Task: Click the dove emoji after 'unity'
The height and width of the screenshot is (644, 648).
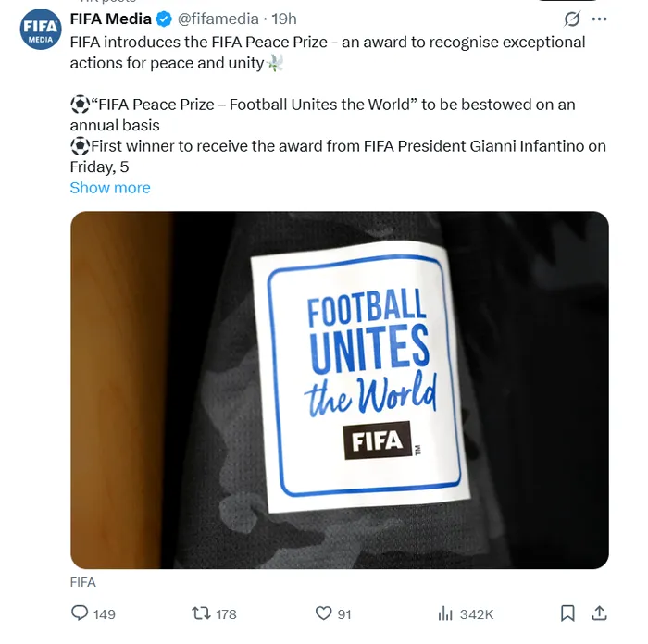Action: [x=275, y=64]
